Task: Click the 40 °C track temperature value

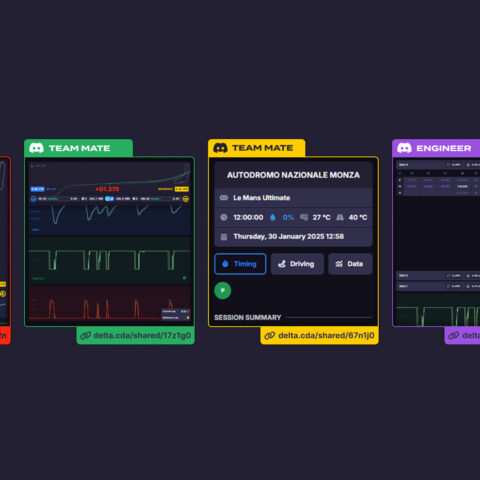Action: (x=358, y=217)
